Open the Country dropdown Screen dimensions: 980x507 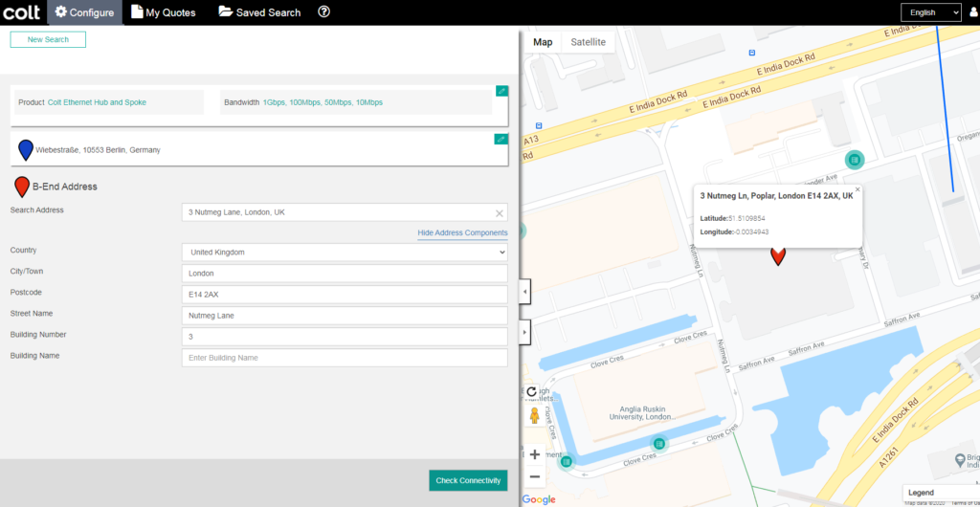coord(345,253)
